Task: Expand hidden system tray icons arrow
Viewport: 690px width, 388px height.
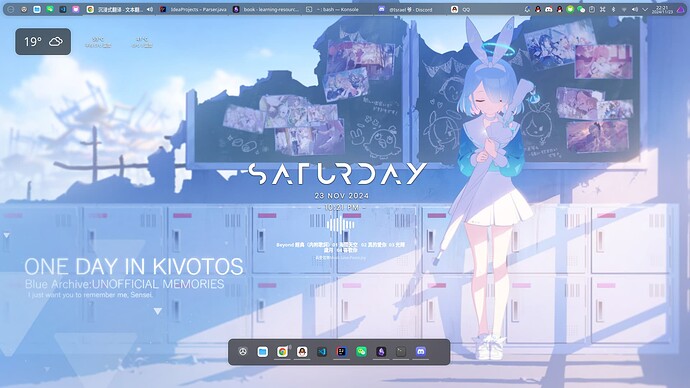Action: pos(645,9)
